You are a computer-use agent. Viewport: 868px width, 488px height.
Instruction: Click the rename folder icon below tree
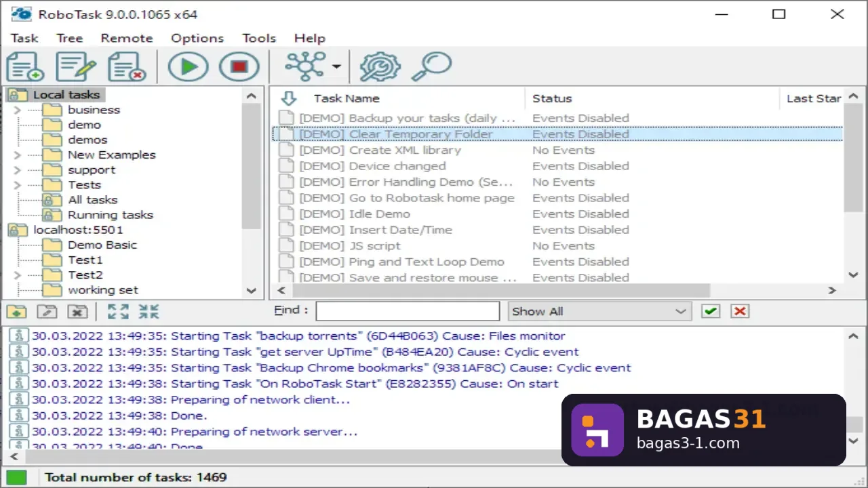pos(47,311)
